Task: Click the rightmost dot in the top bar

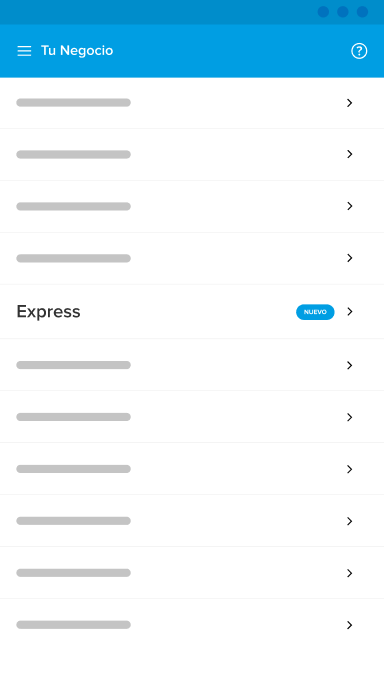Action: tap(362, 12)
